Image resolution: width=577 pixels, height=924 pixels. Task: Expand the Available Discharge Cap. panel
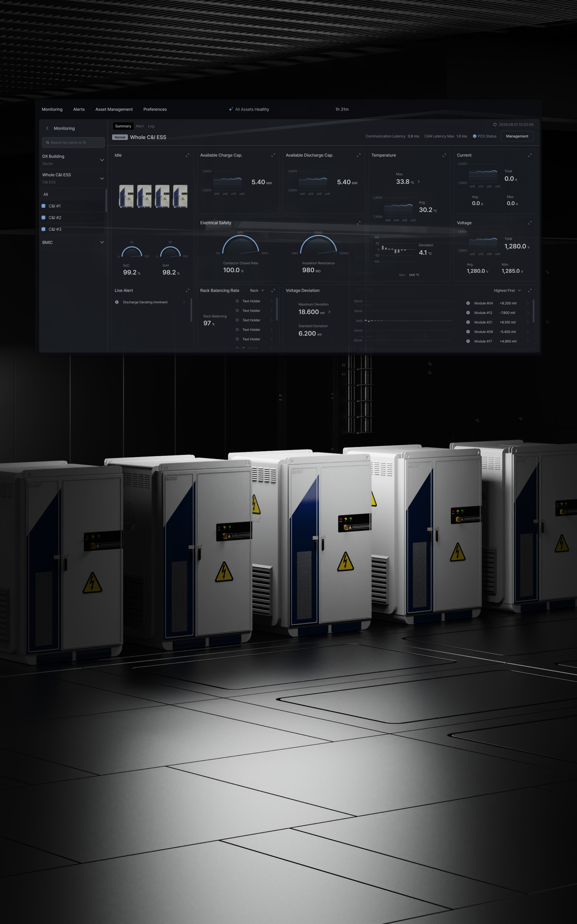click(x=359, y=155)
